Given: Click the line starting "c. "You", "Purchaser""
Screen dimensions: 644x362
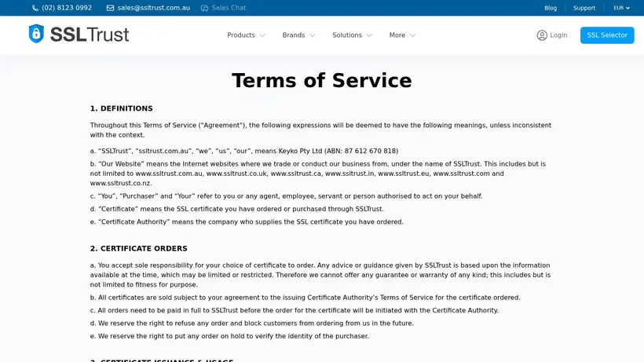Looking at the screenshot, I should tap(286, 196).
